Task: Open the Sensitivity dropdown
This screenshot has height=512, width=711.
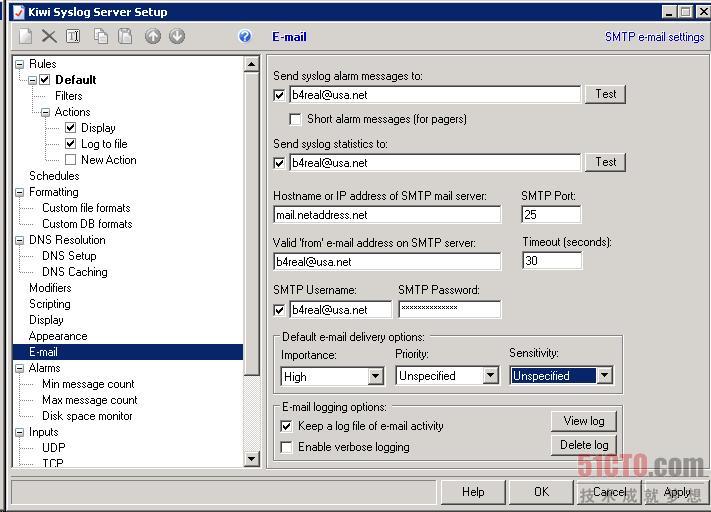Action: point(604,375)
